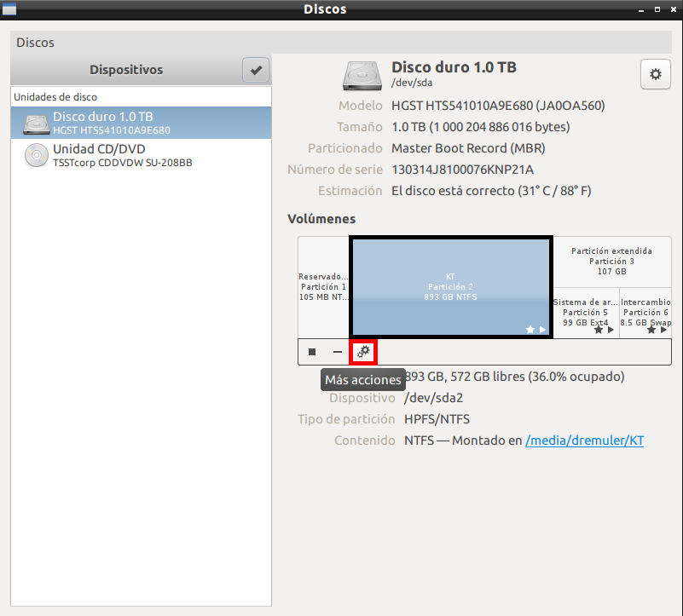Click the CD/DVD disc icon

37,155
